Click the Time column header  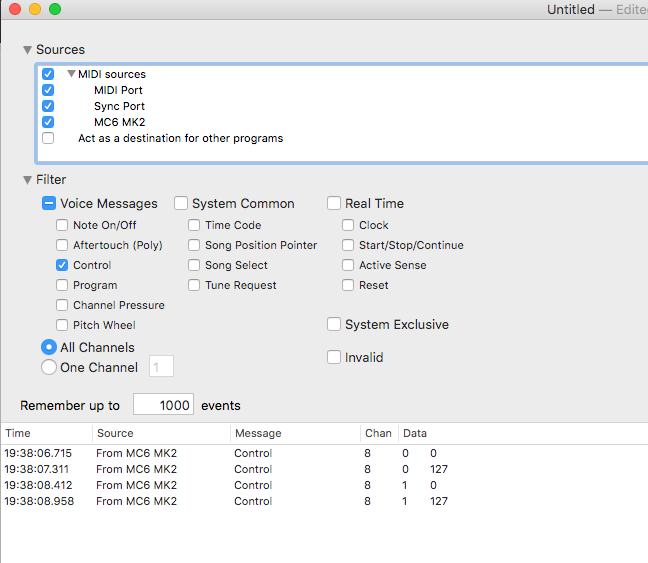click(47, 433)
